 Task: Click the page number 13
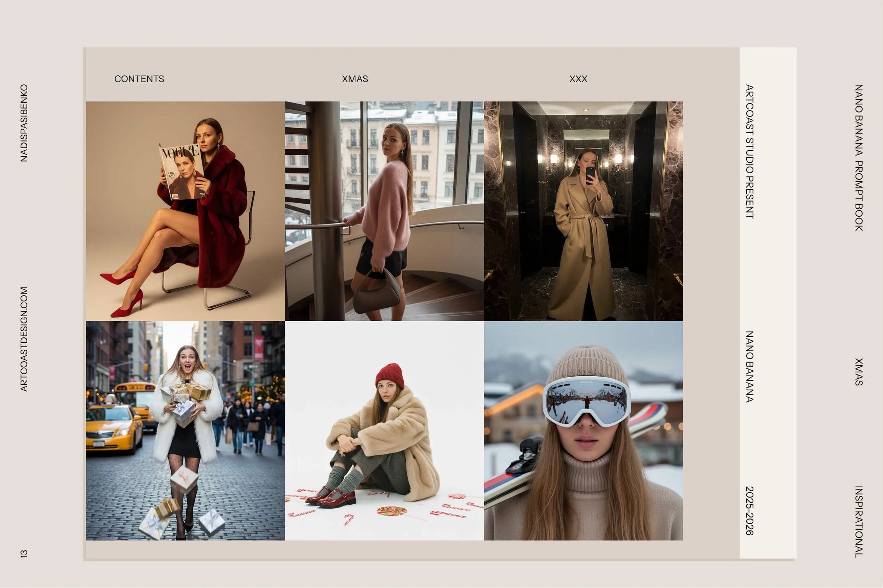coord(24,553)
